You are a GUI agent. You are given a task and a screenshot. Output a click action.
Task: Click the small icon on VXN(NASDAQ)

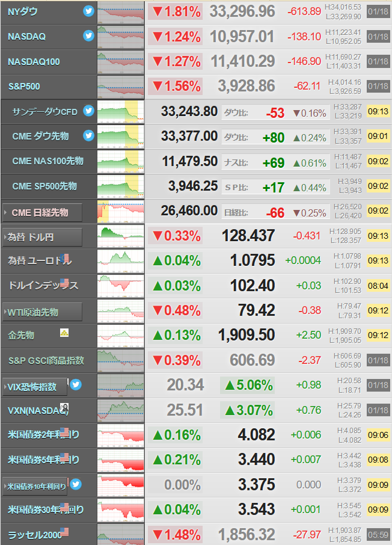pos(64,407)
